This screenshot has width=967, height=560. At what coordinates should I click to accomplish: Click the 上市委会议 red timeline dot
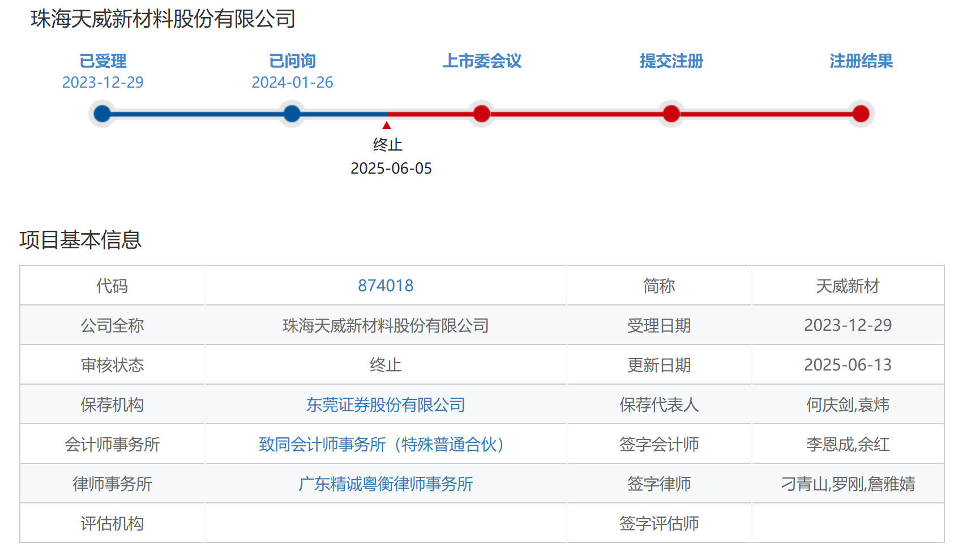point(482,114)
